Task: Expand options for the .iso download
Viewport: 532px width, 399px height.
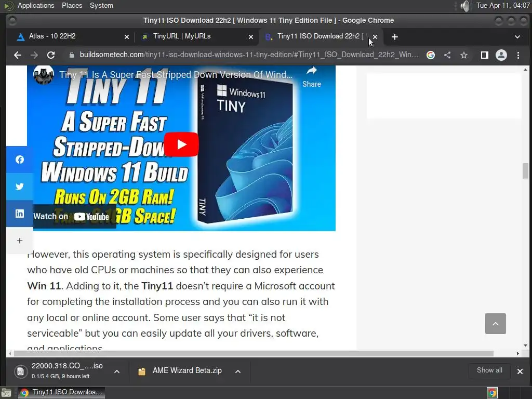Action: tap(117, 371)
